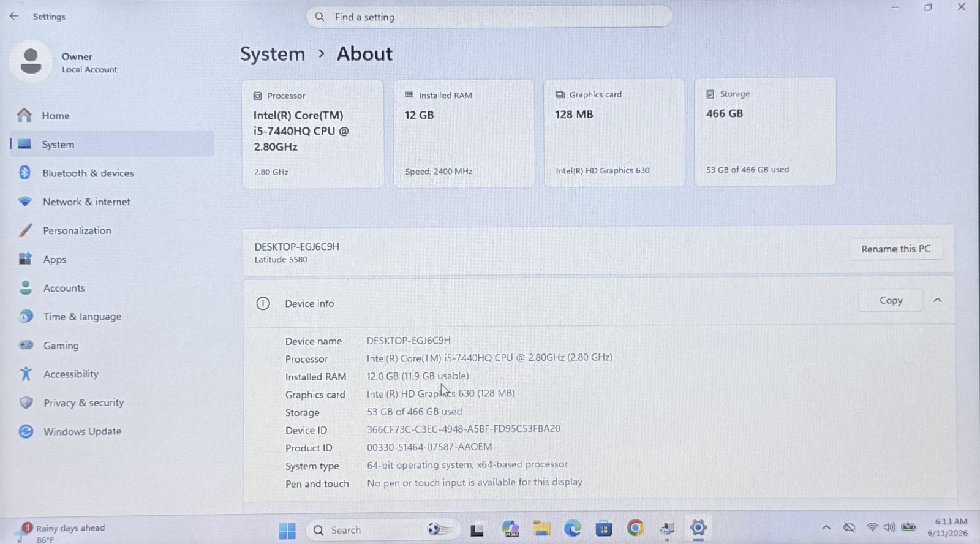980x544 pixels.
Task: Open Network & internet settings
Action: (x=112, y=202)
